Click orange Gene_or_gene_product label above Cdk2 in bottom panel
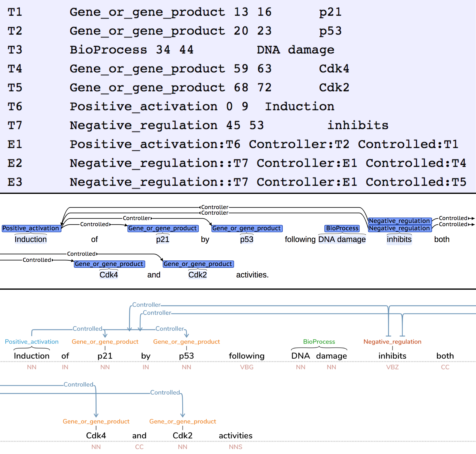The image size is (476, 454). [183, 421]
